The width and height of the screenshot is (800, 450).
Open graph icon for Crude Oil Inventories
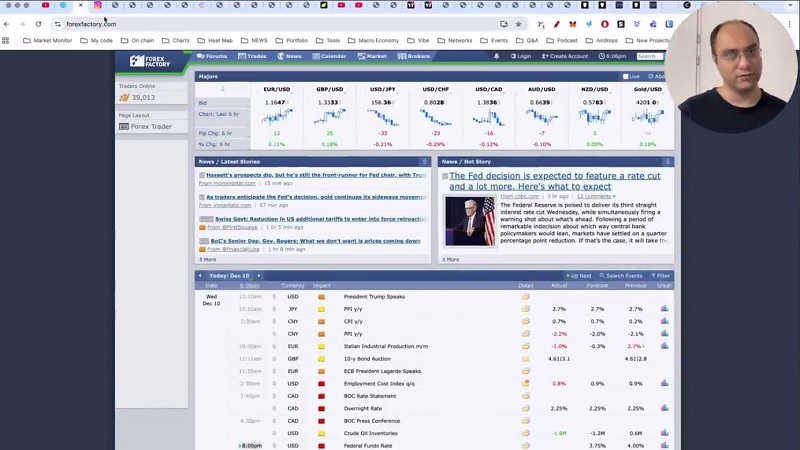coord(664,433)
